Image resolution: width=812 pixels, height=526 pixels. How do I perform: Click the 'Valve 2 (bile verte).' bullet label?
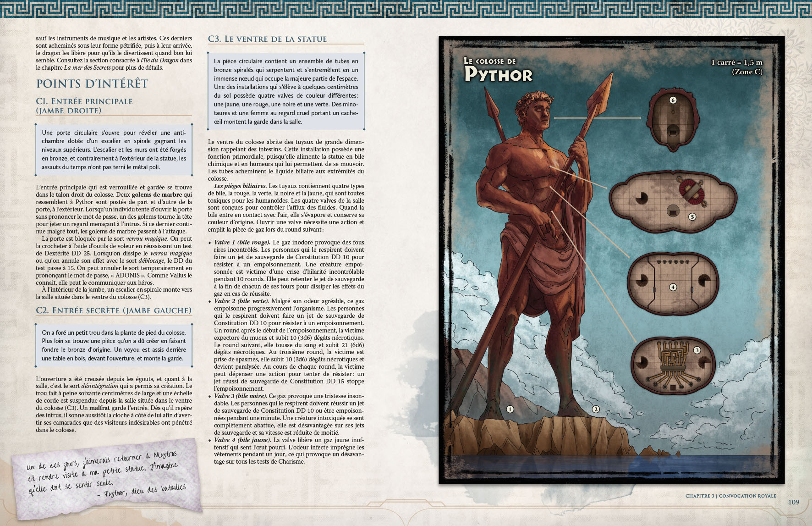pos(241,301)
